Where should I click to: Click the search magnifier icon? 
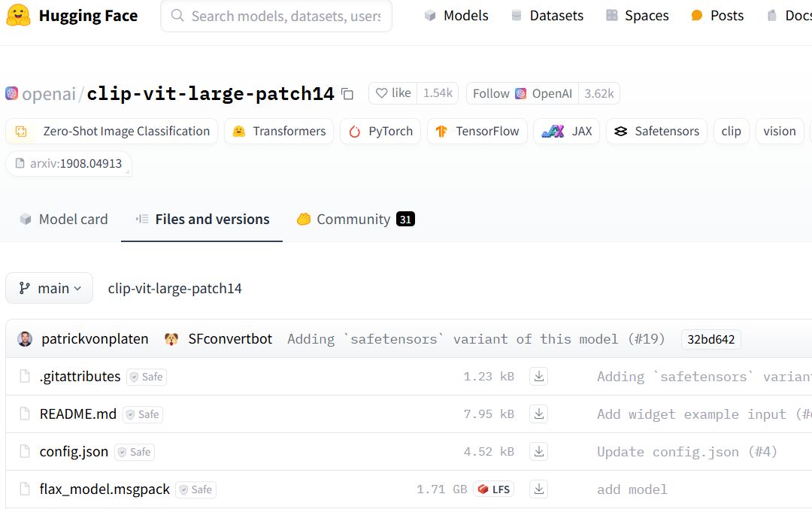tap(177, 16)
